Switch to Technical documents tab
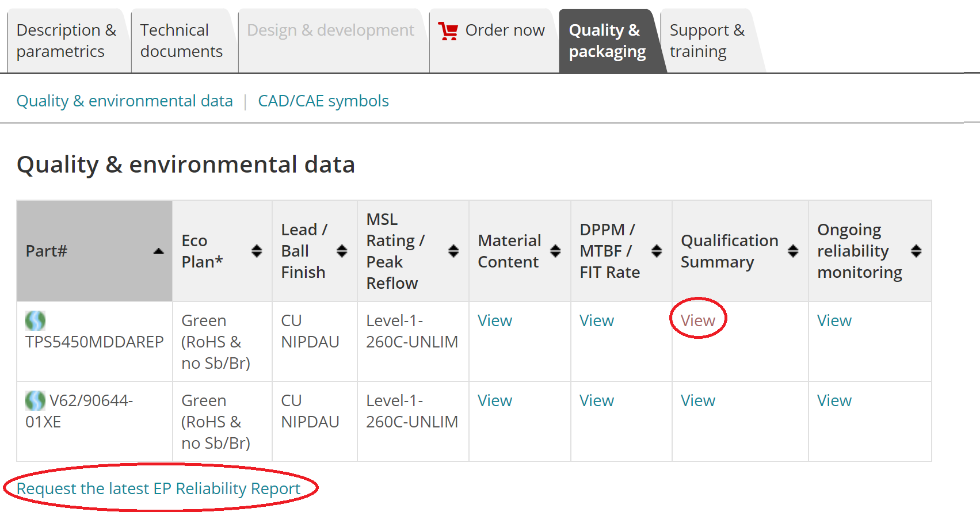This screenshot has height=512, width=980. pyautogui.click(x=181, y=41)
